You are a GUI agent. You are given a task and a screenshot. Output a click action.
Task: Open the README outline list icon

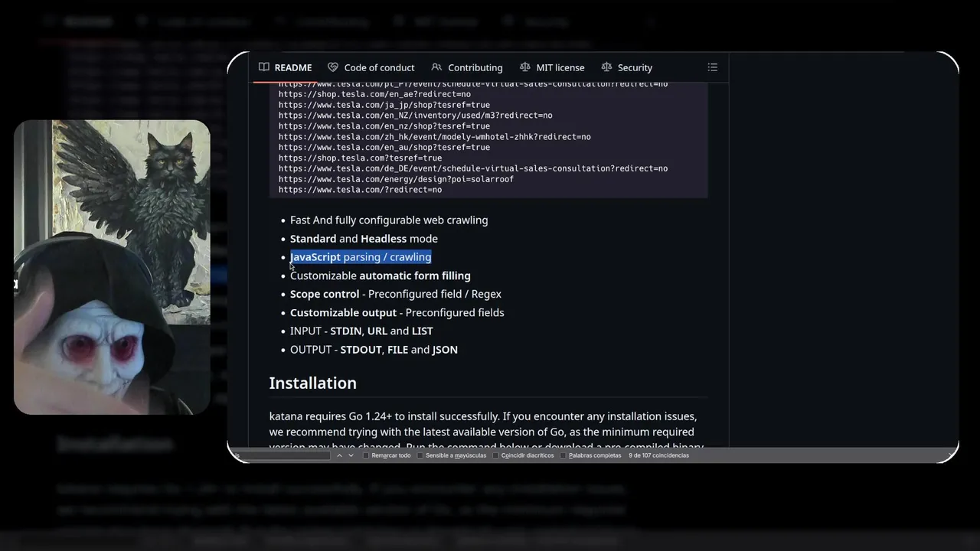[712, 67]
